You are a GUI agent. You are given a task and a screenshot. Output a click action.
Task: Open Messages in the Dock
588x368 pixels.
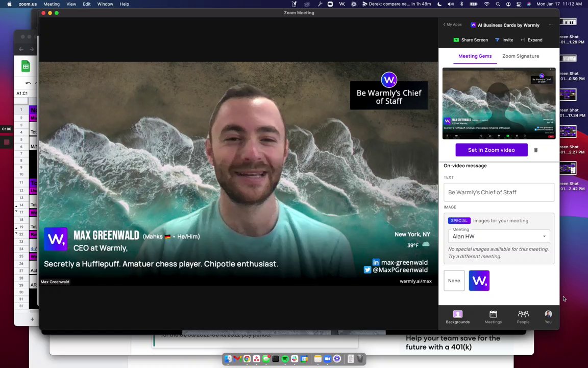pyautogui.click(x=266, y=359)
